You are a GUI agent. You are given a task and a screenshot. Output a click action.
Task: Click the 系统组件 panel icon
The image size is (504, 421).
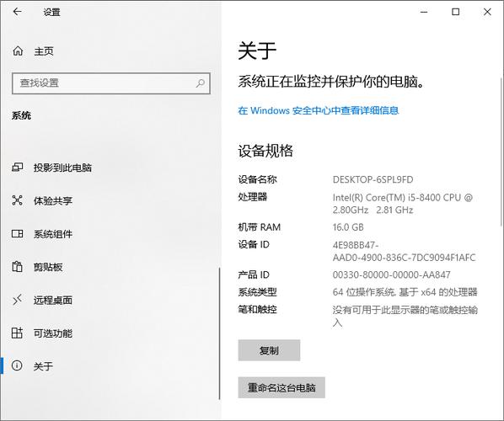pyautogui.click(x=18, y=233)
